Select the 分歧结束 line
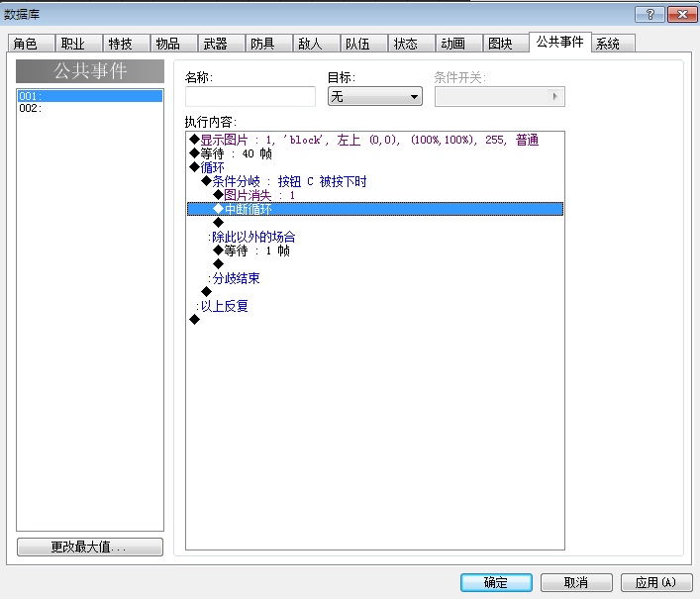This screenshot has height=599, width=700. pyautogui.click(x=375, y=278)
